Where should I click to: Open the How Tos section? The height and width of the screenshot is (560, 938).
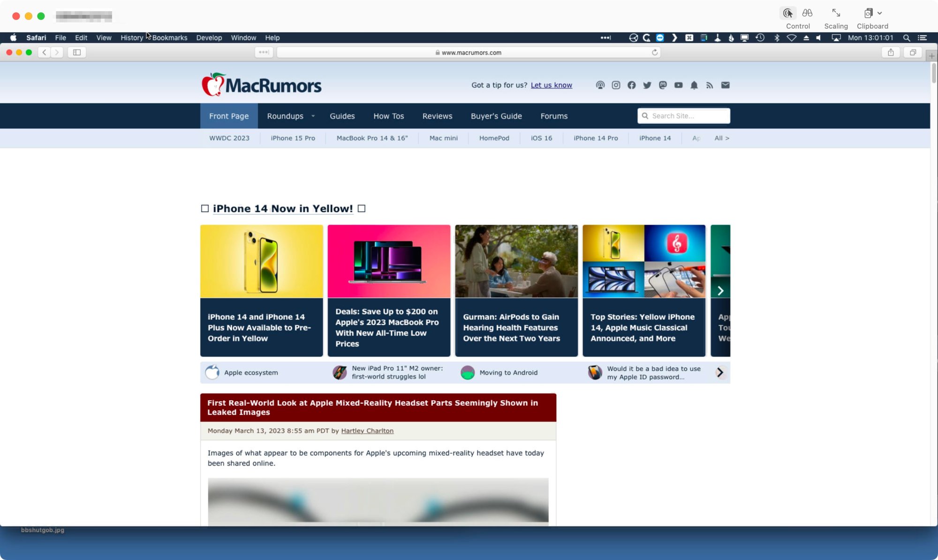tap(388, 116)
